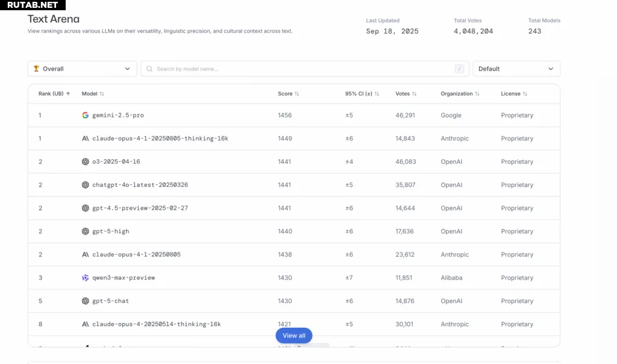
Task: Click the slash shortcut badge in search box
Action: (x=459, y=69)
